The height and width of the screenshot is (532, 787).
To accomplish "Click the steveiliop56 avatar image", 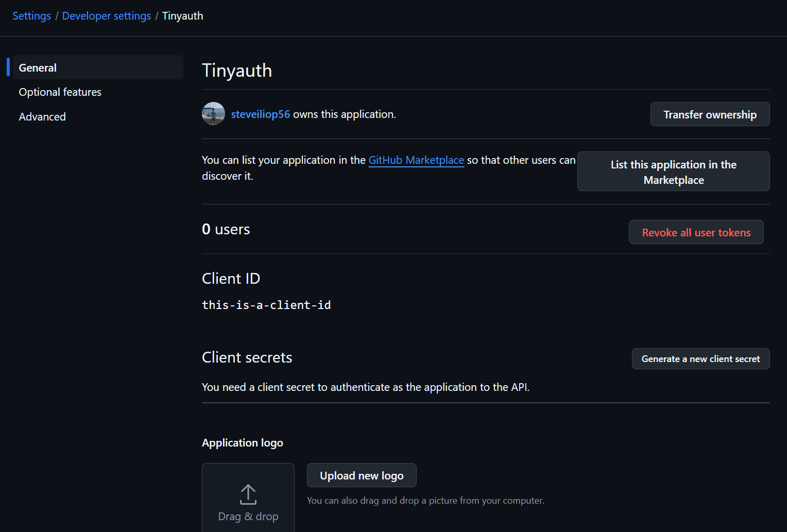I will tap(213, 114).
